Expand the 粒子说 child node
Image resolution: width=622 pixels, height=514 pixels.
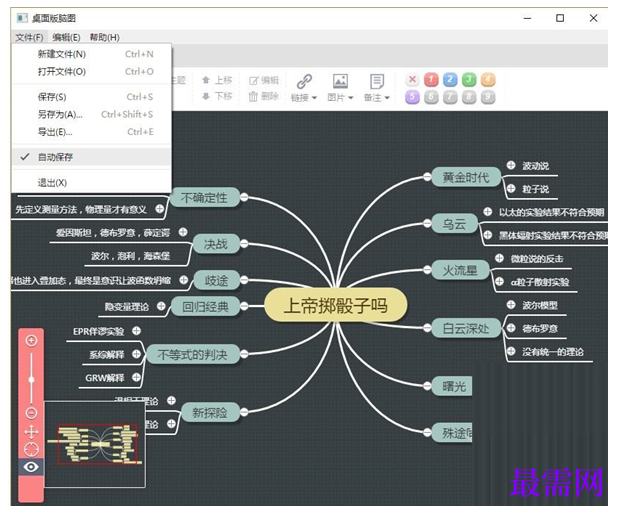[511, 188]
